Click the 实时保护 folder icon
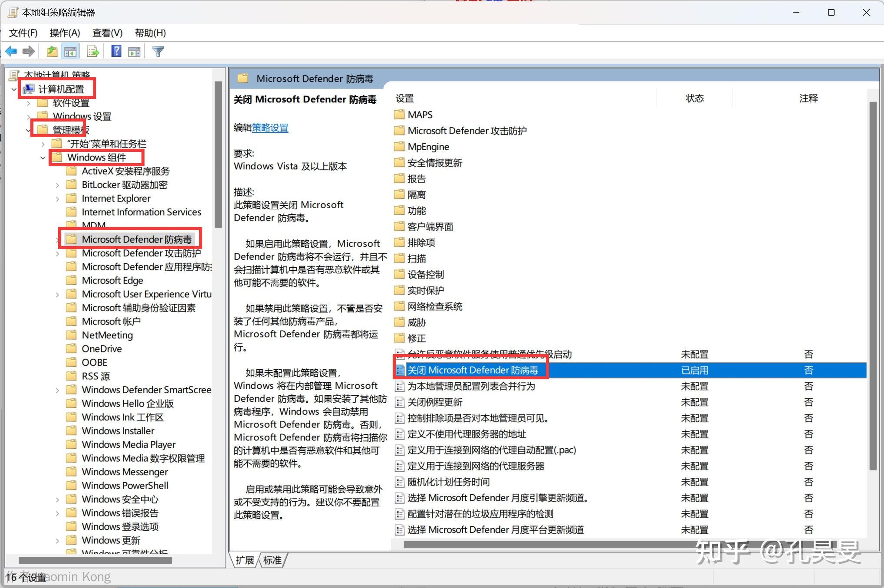The width and height of the screenshot is (884, 588). coord(399,290)
